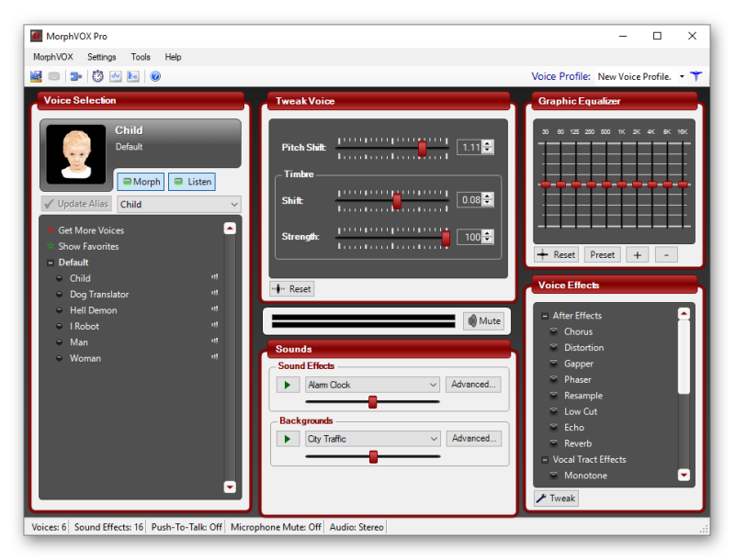The width and height of the screenshot is (735, 560).
Task: Play the Alarm Clock sound effect
Action: 288,385
